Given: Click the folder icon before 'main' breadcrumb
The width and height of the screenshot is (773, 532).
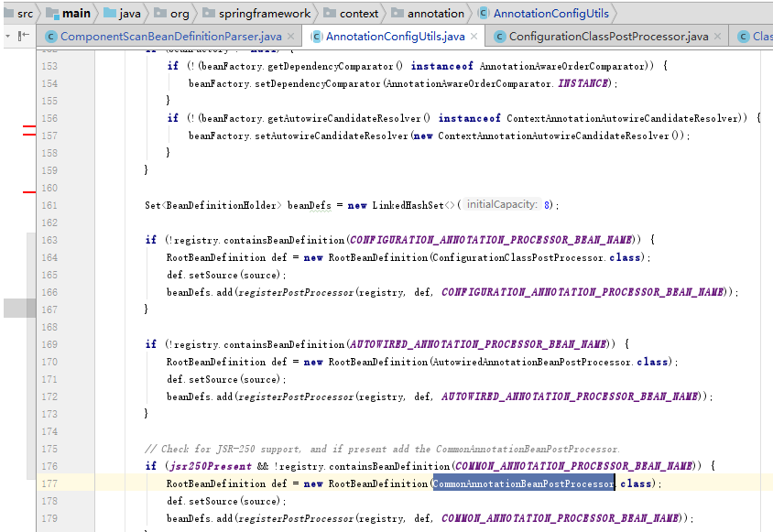Looking at the screenshot, I should tap(52, 12).
